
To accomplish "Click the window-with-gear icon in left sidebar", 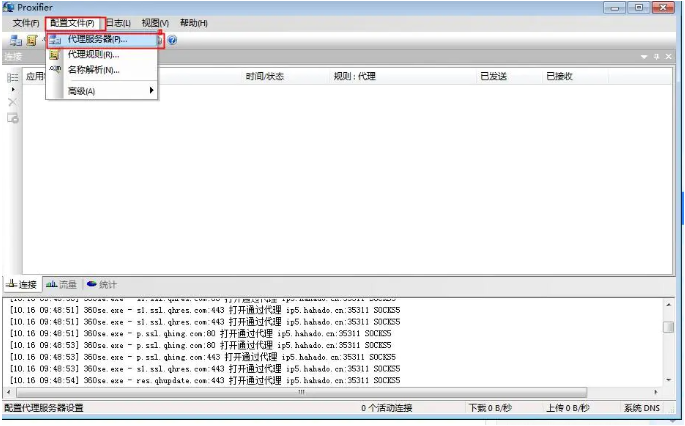I will [13, 118].
